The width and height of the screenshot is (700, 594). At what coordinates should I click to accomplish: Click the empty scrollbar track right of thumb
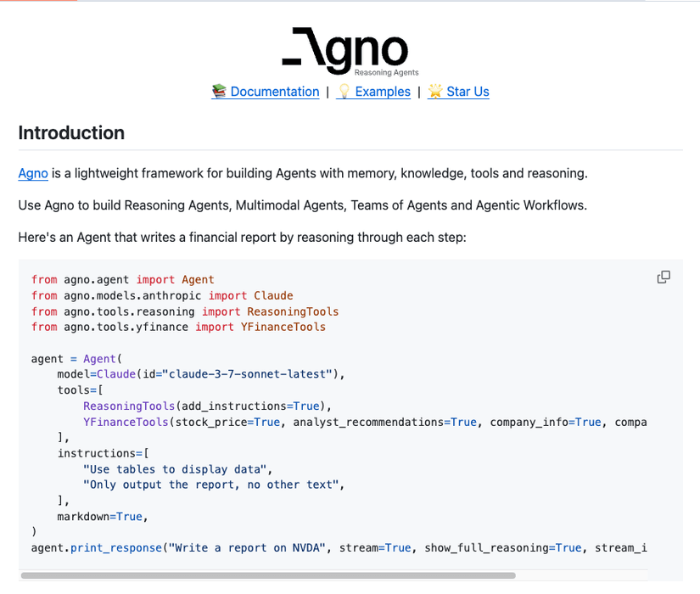point(582,575)
